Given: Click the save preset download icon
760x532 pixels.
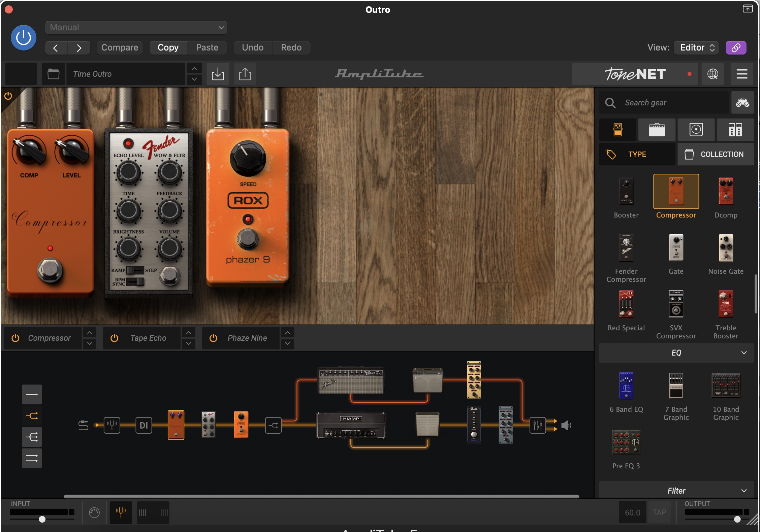Looking at the screenshot, I should point(218,74).
